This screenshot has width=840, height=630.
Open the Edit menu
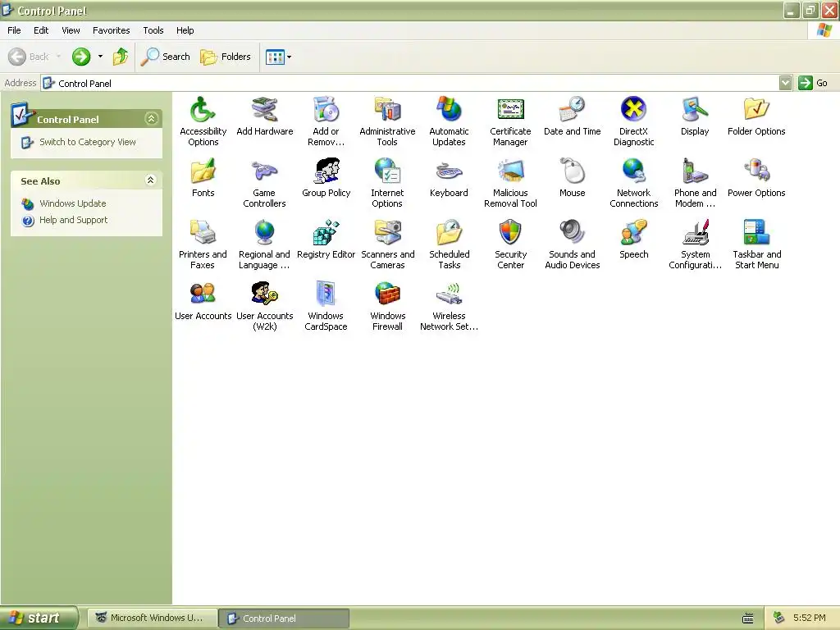click(41, 30)
